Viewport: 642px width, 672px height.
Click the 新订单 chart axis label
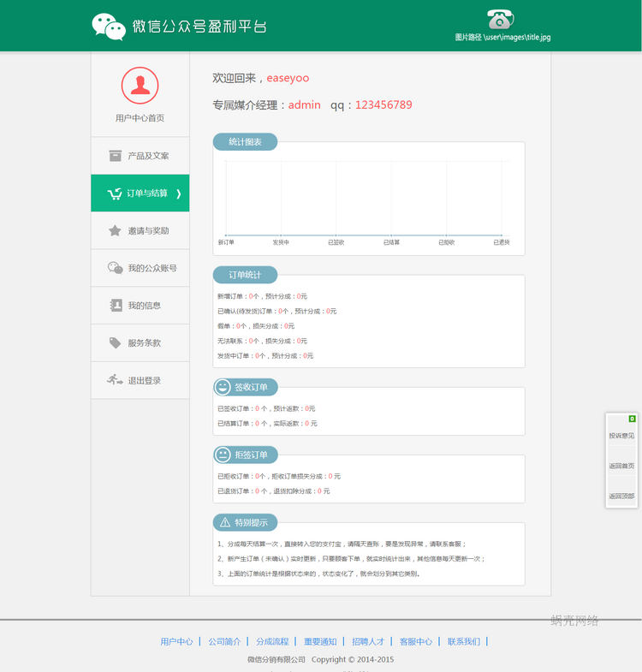point(226,242)
